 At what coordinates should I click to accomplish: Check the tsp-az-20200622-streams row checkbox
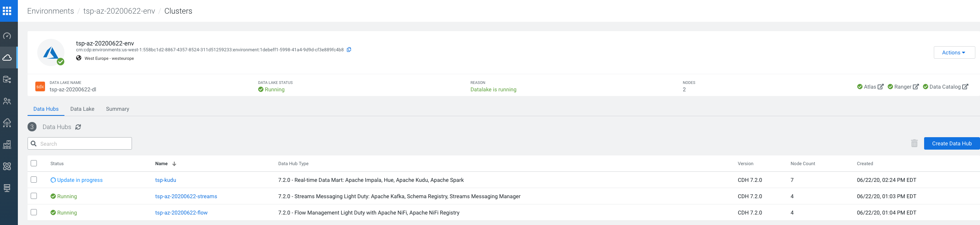[x=34, y=196]
